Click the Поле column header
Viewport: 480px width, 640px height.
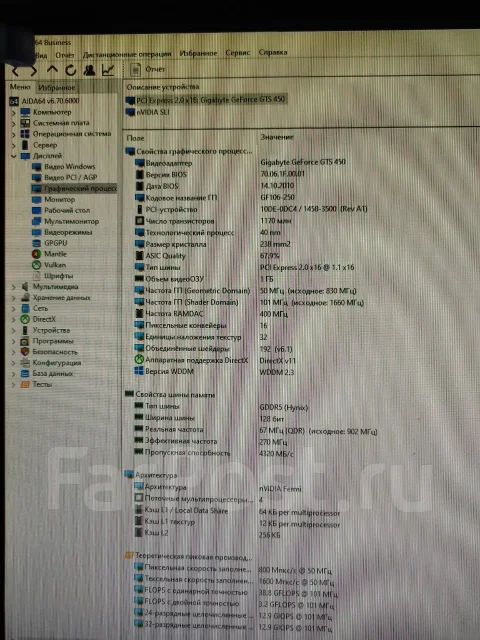click(x=135, y=138)
